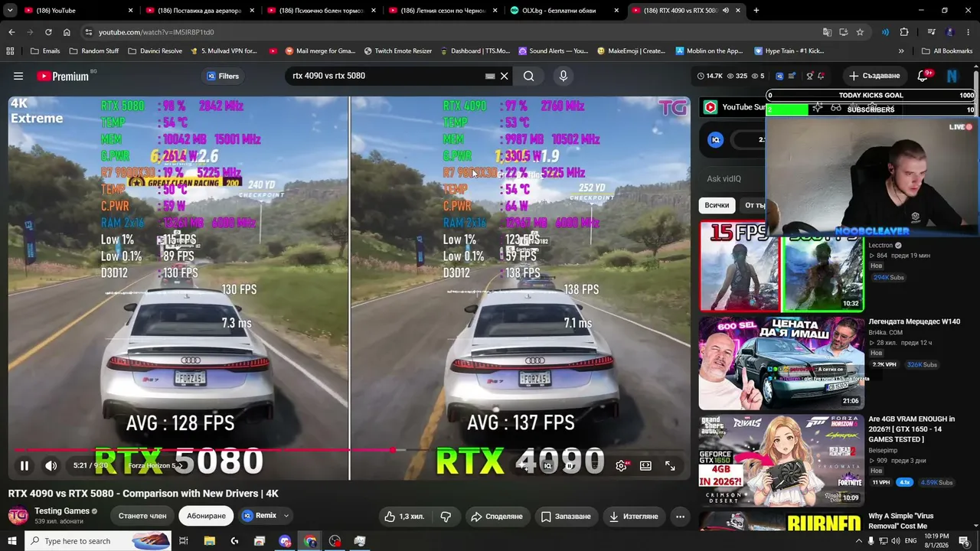Click the Абониране subscribe button
980x551 pixels.
206,516
